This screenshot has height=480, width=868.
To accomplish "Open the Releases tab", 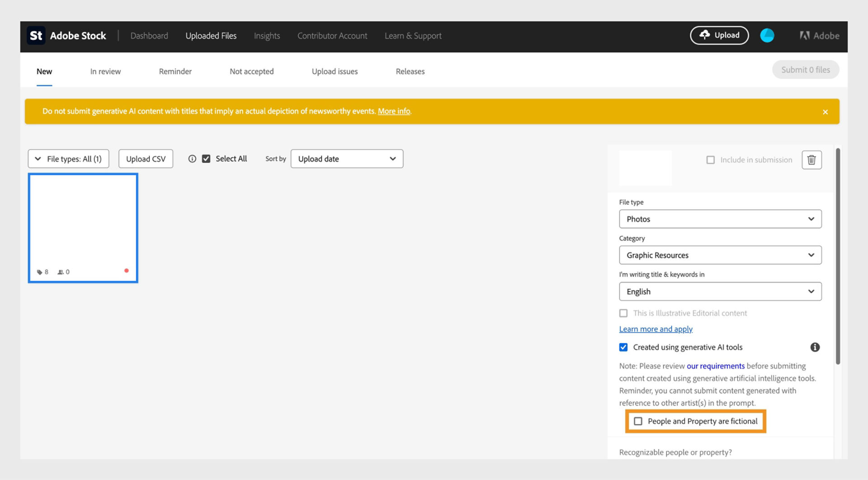I will (410, 71).
